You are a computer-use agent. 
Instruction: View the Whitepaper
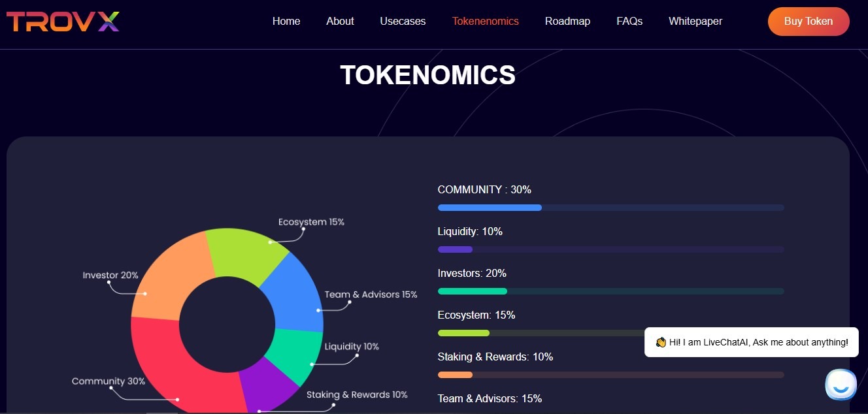click(x=695, y=21)
